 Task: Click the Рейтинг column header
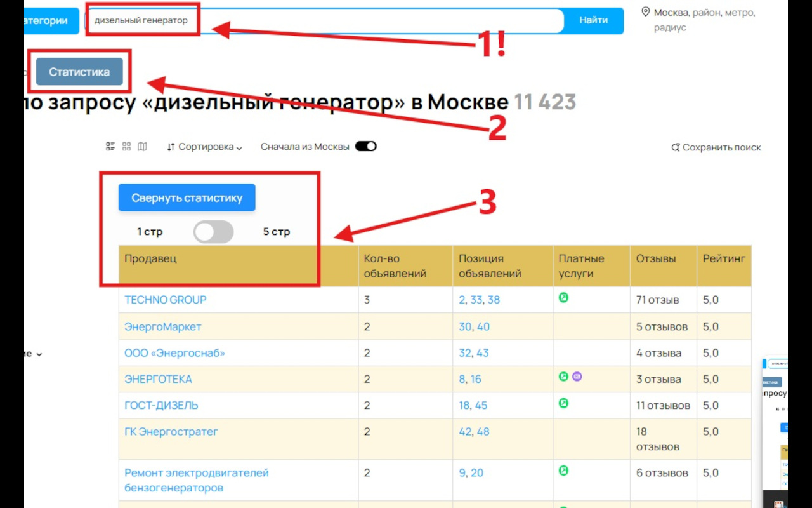tap(724, 266)
